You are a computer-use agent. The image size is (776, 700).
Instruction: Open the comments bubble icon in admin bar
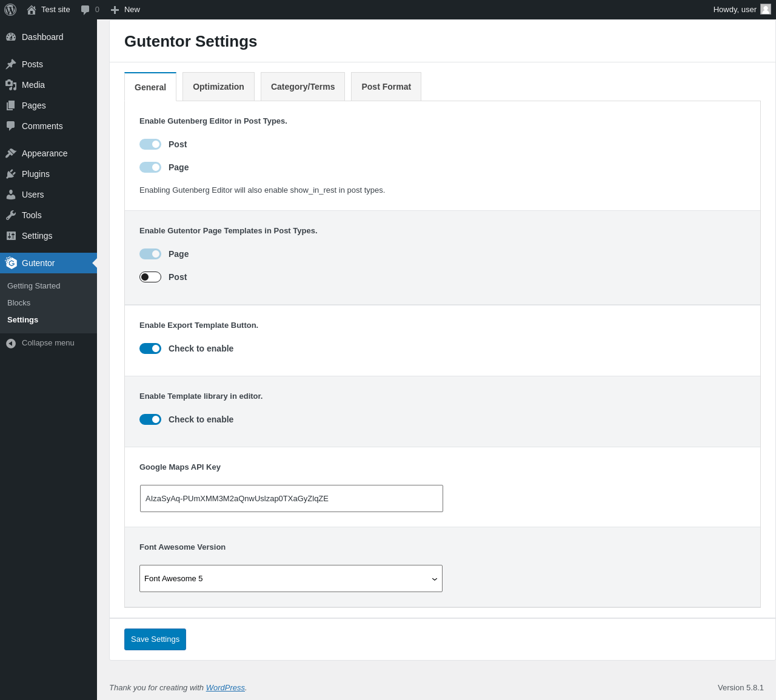[x=85, y=10]
